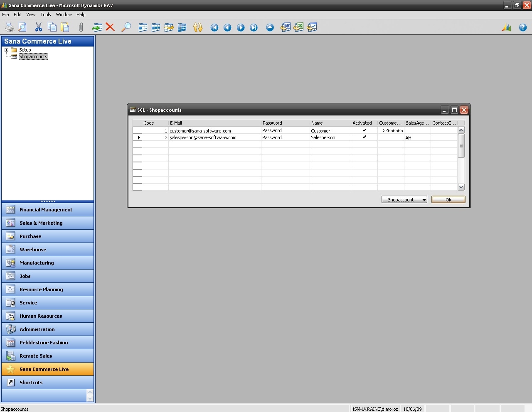The height and width of the screenshot is (412, 532).
Task: Click the Shopaccounts grid scrollbar thumb
Action: (x=461, y=146)
